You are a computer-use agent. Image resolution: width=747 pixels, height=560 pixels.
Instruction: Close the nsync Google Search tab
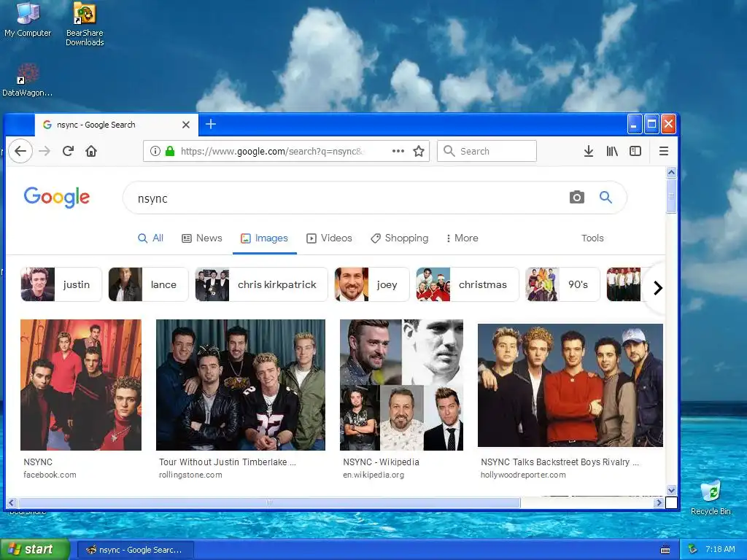click(186, 125)
